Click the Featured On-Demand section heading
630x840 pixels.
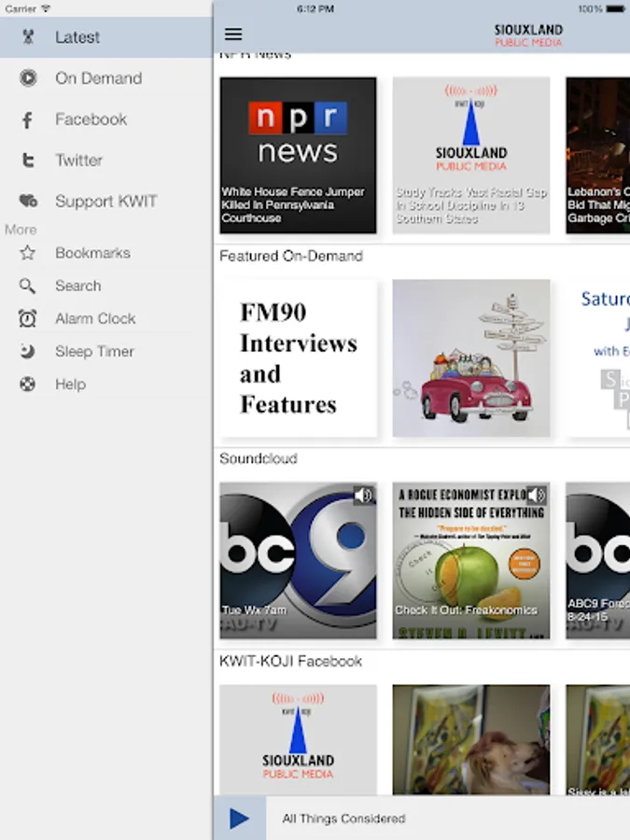291,256
